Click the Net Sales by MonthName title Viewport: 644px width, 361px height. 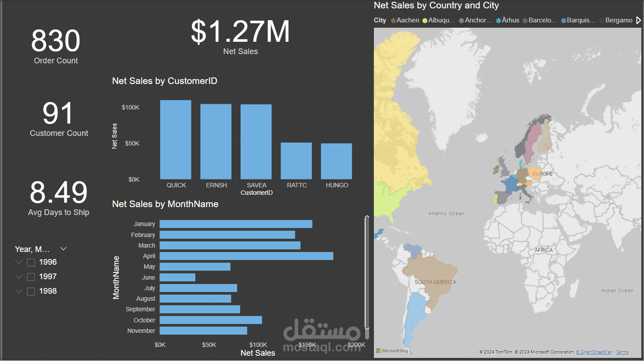(x=165, y=204)
